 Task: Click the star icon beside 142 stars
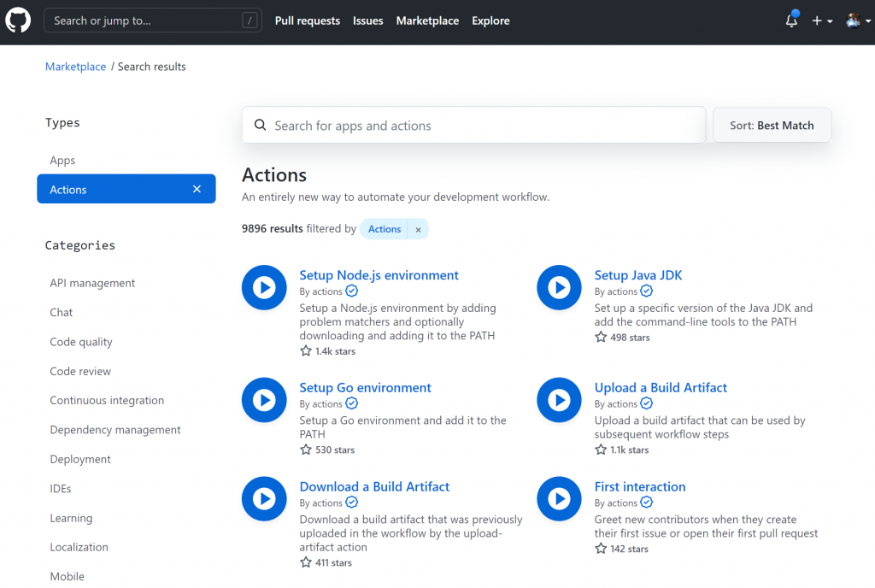point(601,549)
